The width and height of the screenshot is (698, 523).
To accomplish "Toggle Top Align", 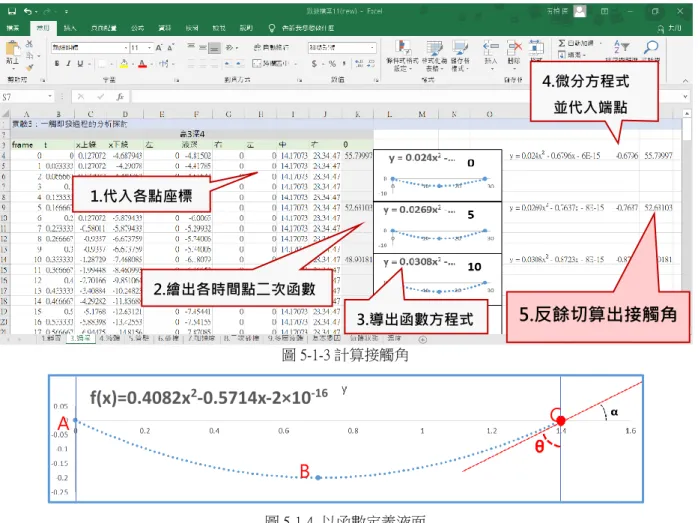I will [x=191, y=47].
